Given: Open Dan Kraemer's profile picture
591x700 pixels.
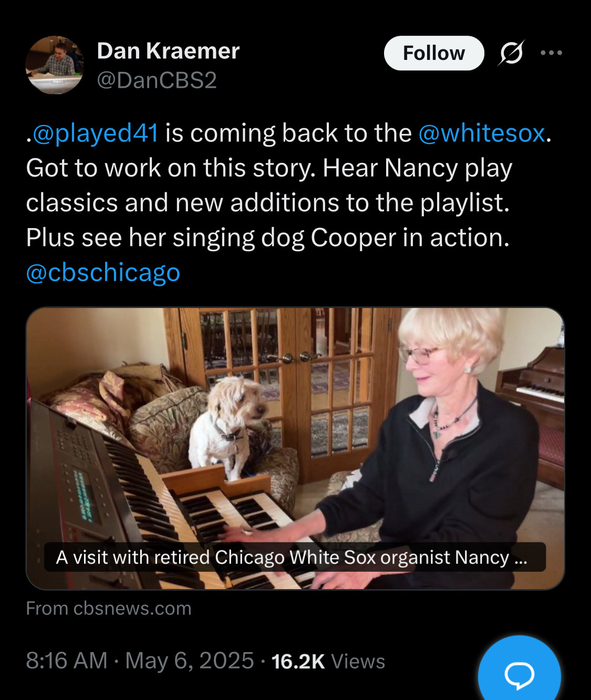Looking at the screenshot, I should [55, 65].
